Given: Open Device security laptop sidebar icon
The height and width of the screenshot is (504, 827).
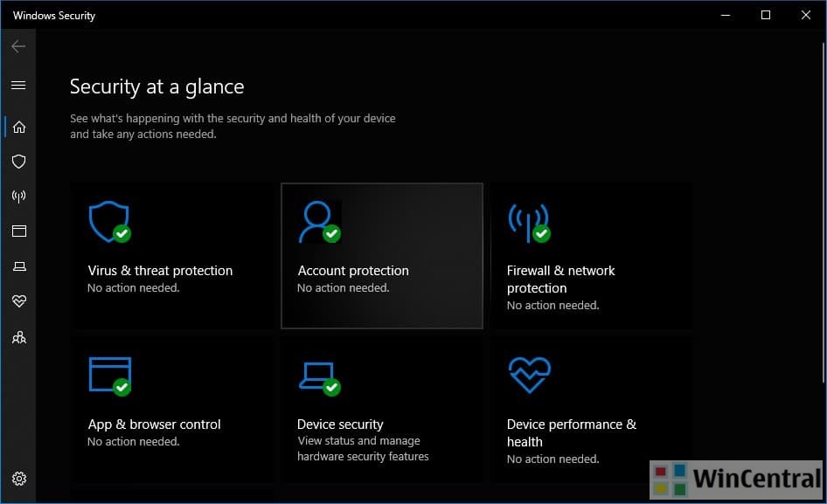Looking at the screenshot, I should 18,266.
